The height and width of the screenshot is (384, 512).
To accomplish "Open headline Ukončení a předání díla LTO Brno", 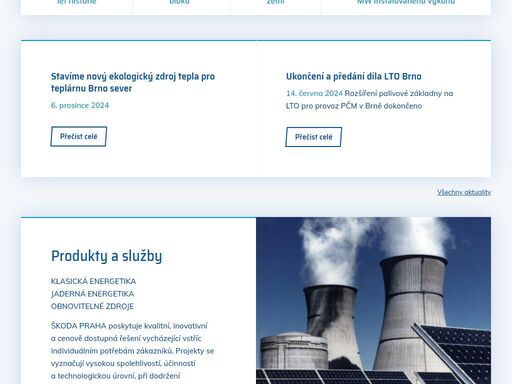I will click(354, 77).
